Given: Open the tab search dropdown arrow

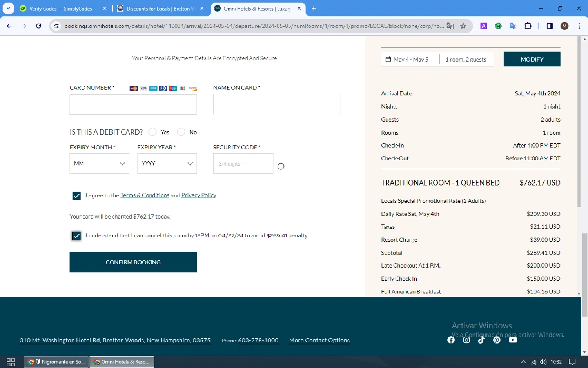Looking at the screenshot, I should click(x=8, y=8).
